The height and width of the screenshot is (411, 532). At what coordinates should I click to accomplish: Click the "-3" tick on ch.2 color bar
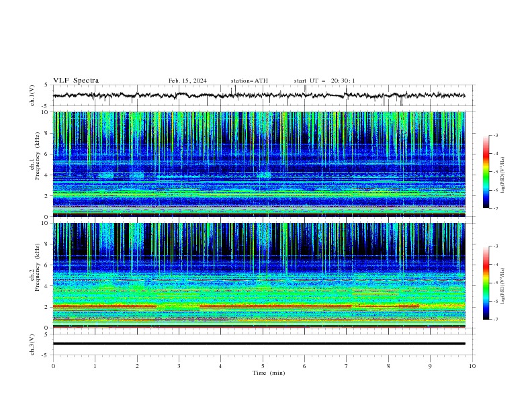pyautogui.click(x=496, y=246)
